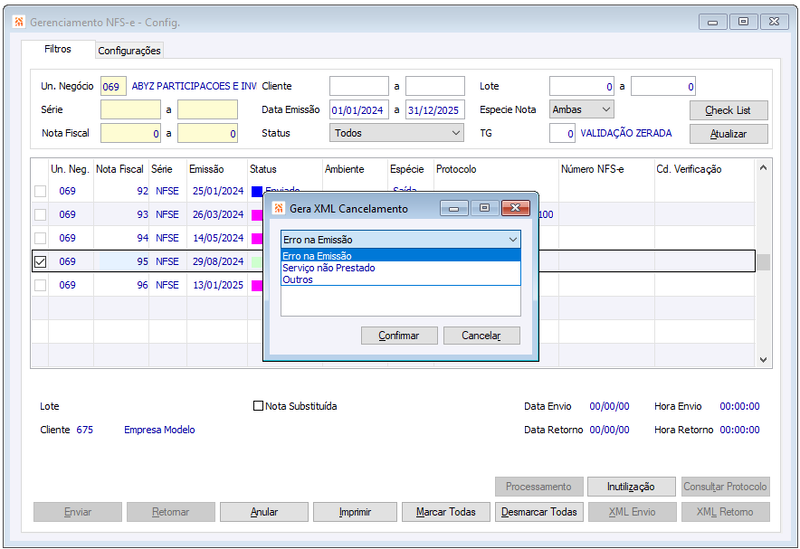Viewport: 800px width, 549px height.
Task: Click the Emissão column header
Action: (x=206, y=169)
